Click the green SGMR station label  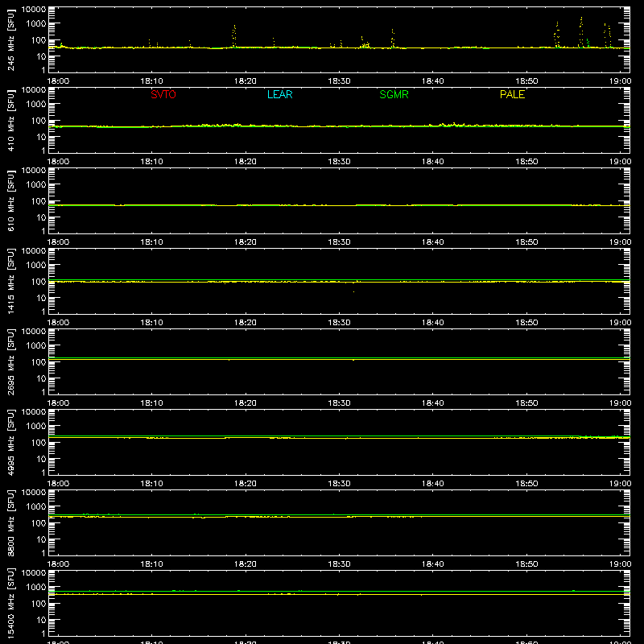point(394,94)
